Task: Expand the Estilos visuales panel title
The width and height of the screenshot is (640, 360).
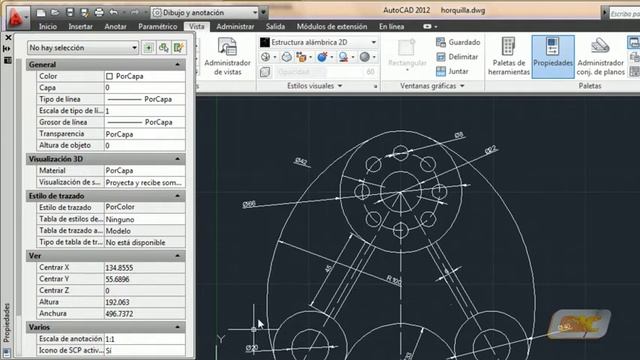Action: [x=314, y=86]
